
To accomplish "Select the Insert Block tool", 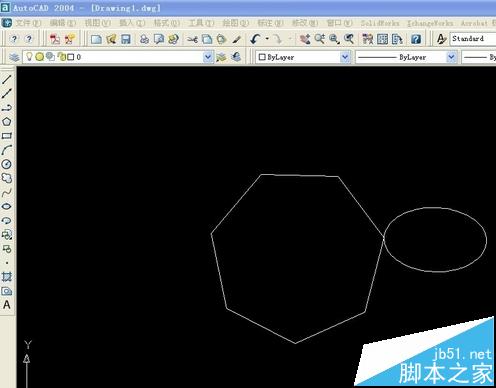I will click(x=7, y=235).
